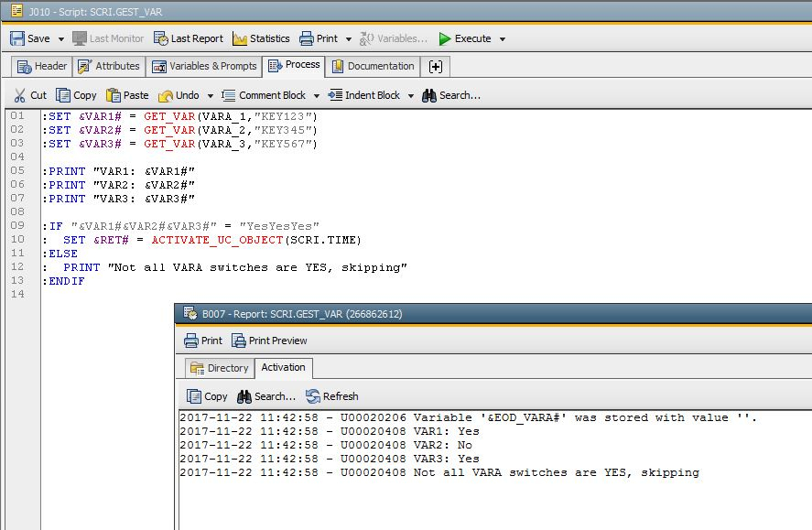Paste clipboard contents into the script
This screenshot has height=530, width=812.
coord(128,94)
